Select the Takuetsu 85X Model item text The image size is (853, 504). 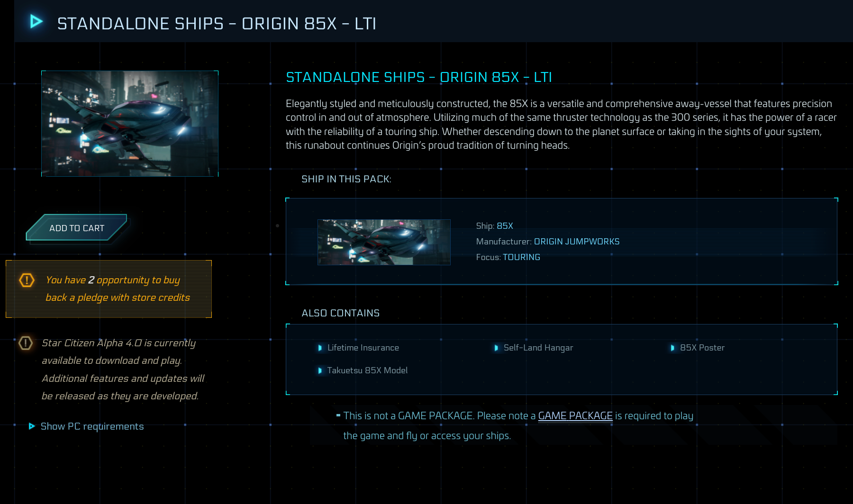[367, 370]
